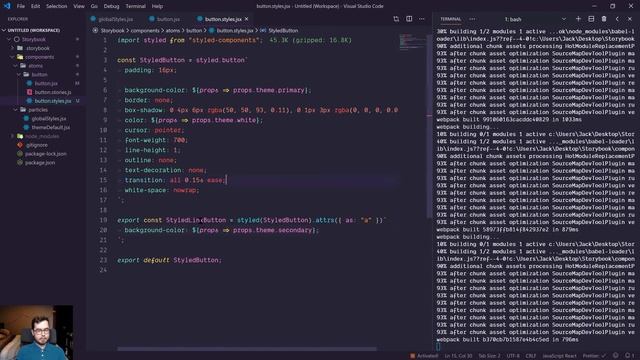Click the Storybook breadcrumb
640x360 pixels.
112,31
